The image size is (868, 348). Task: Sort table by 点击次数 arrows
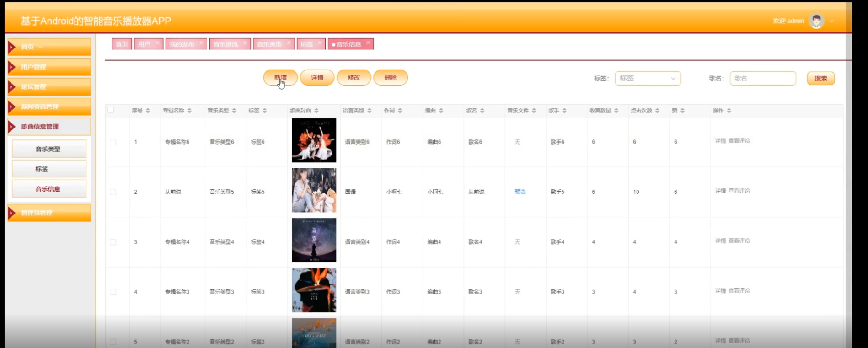click(x=657, y=111)
